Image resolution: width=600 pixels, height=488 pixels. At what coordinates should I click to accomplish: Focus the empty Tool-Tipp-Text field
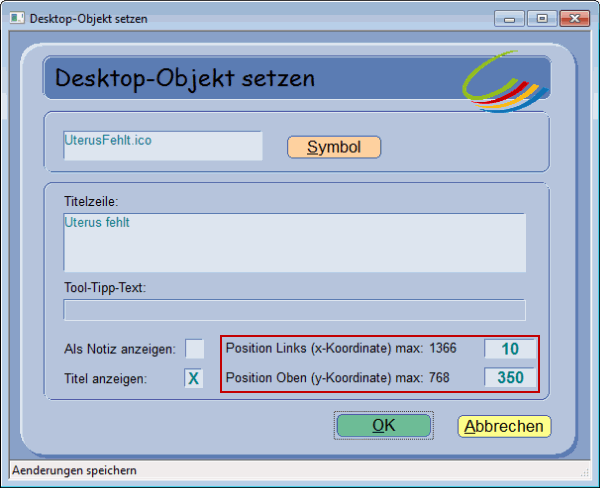pos(294,309)
